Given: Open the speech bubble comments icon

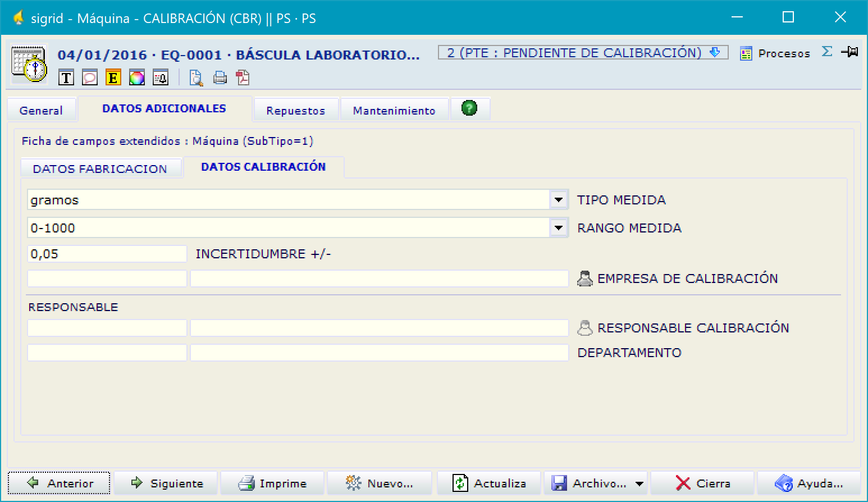Looking at the screenshot, I should point(90,78).
